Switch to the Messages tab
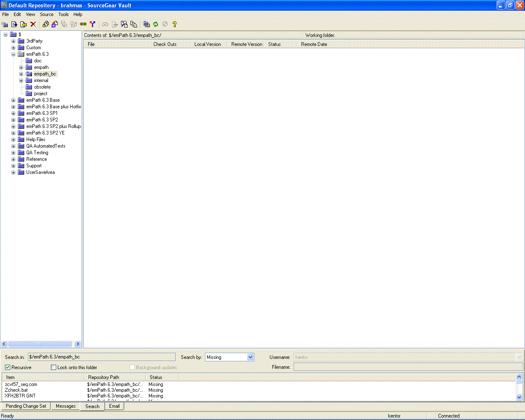 point(66,406)
